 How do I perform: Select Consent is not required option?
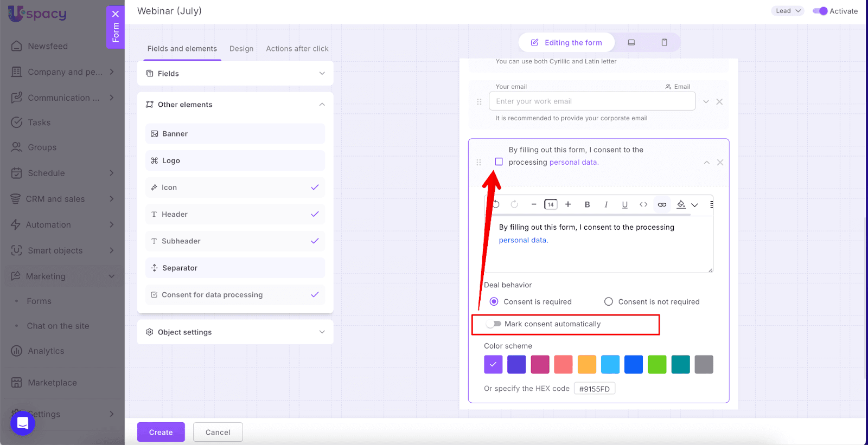coord(609,301)
